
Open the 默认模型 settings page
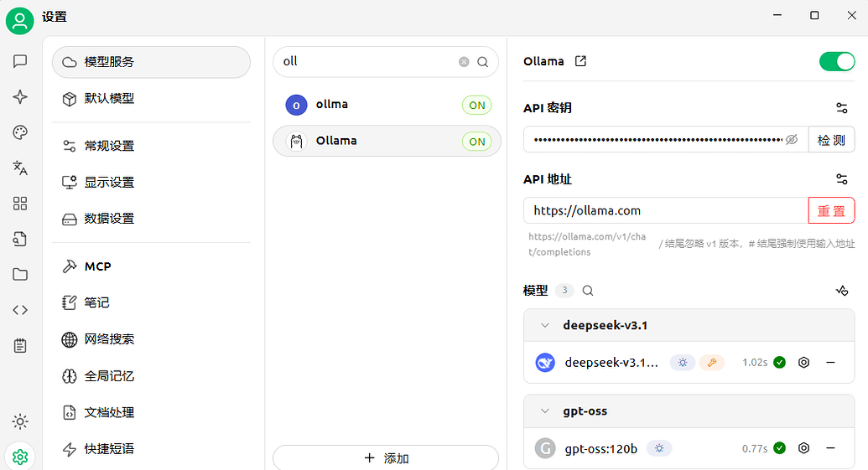point(151,98)
